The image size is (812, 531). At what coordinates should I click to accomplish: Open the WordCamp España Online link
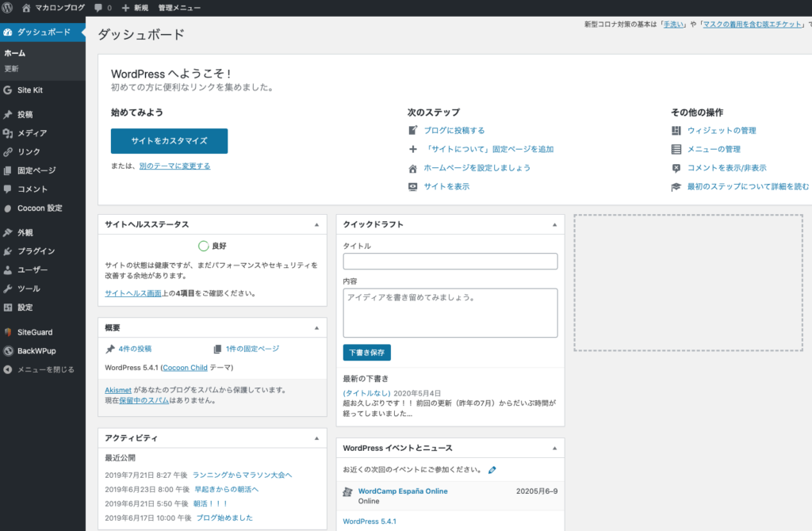(x=403, y=491)
